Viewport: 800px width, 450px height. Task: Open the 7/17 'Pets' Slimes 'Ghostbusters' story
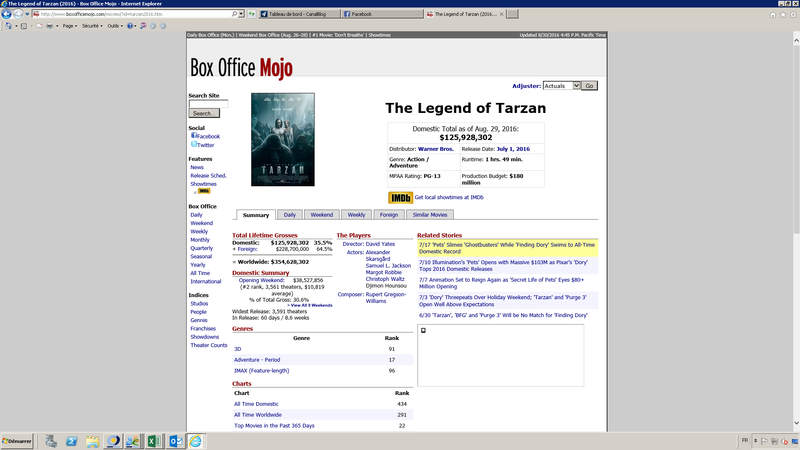[x=507, y=248]
